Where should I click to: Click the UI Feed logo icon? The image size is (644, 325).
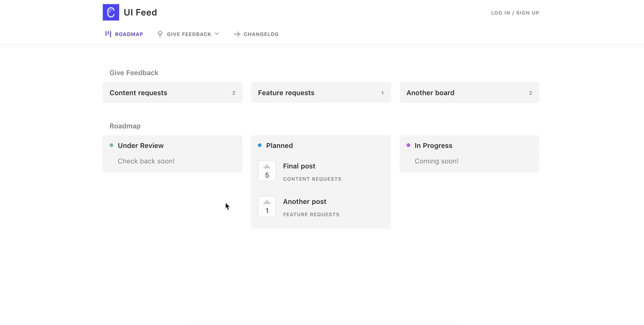111,12
